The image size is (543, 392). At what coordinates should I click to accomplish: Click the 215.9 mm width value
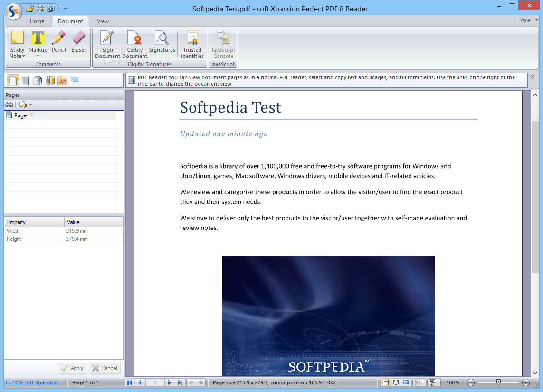pyautogui.click(x=77, y=230)
